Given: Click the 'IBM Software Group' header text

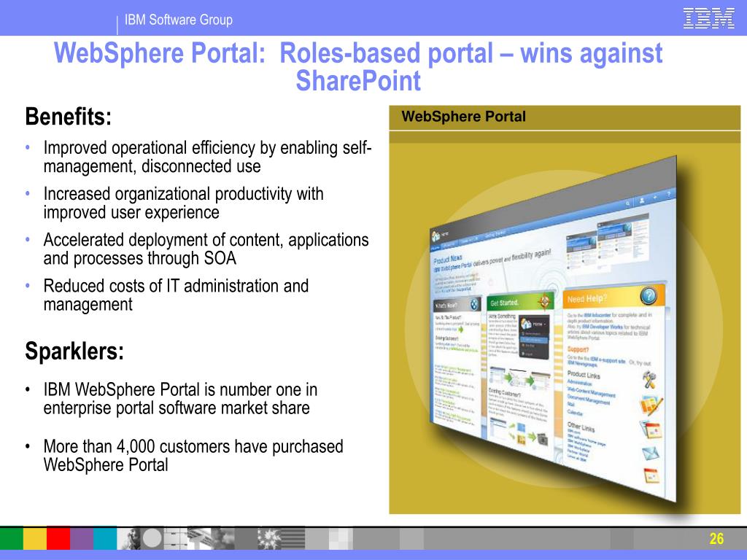Looking at the screenshot, I should point(178,20).
